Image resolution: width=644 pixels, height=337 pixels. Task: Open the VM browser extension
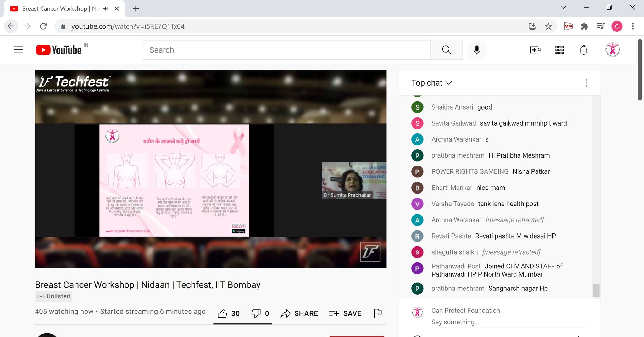(569, 26)
